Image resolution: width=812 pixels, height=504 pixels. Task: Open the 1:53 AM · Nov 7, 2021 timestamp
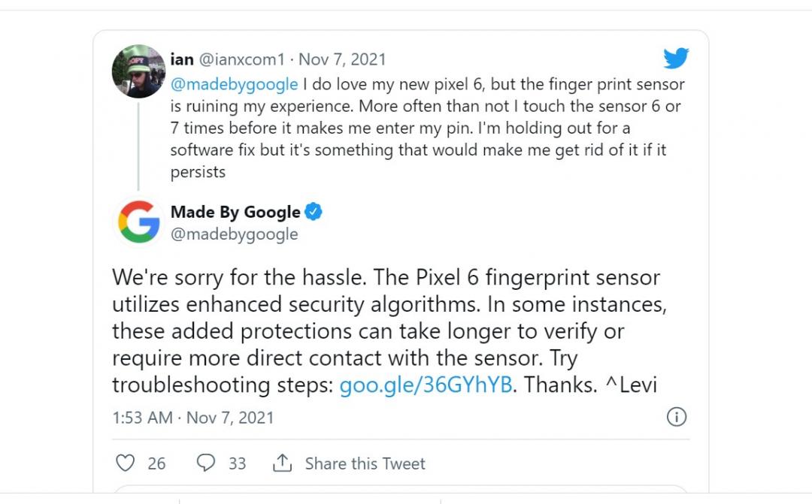tap(193, 418)
